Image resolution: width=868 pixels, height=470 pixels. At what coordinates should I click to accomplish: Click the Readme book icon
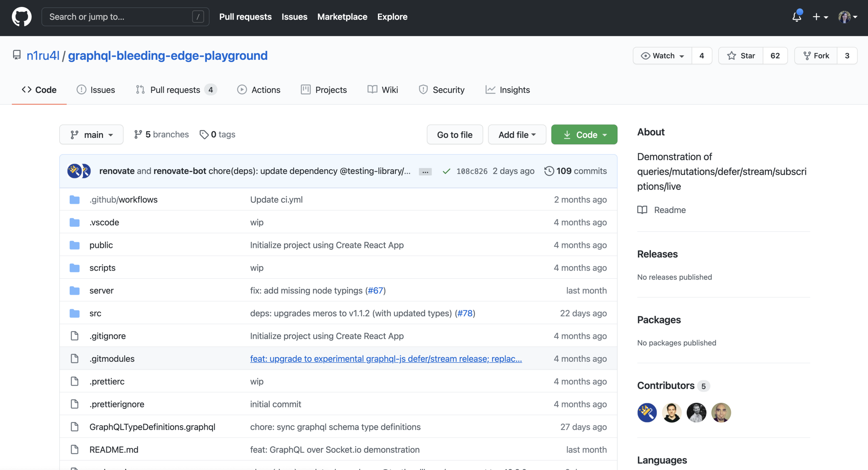[x=642, y=210]
